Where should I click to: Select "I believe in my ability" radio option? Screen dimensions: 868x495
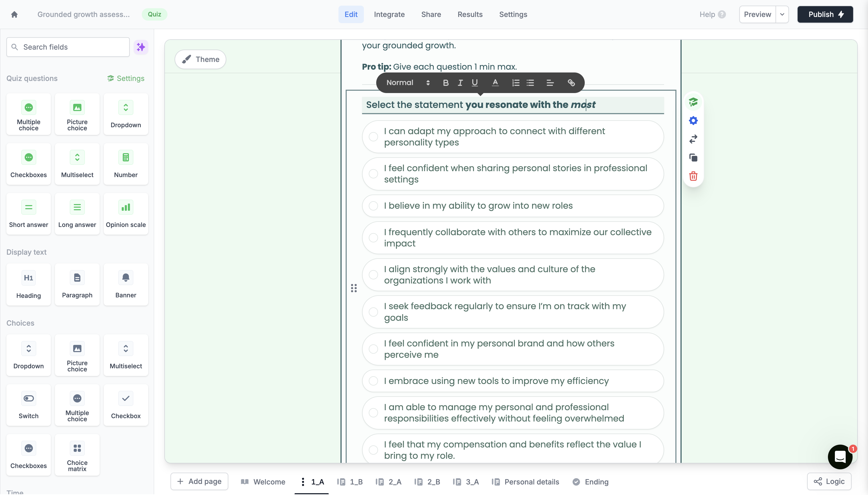pos(373,206)
